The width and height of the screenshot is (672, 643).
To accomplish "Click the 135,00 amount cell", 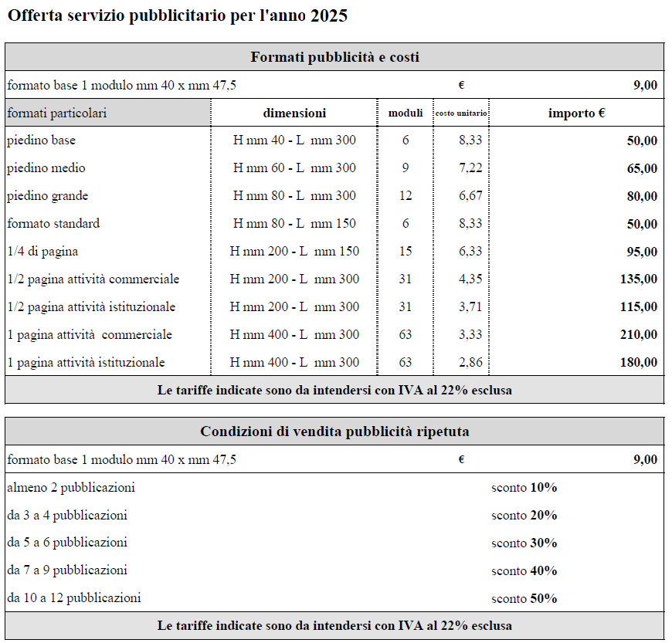I will tap(638, 279).
